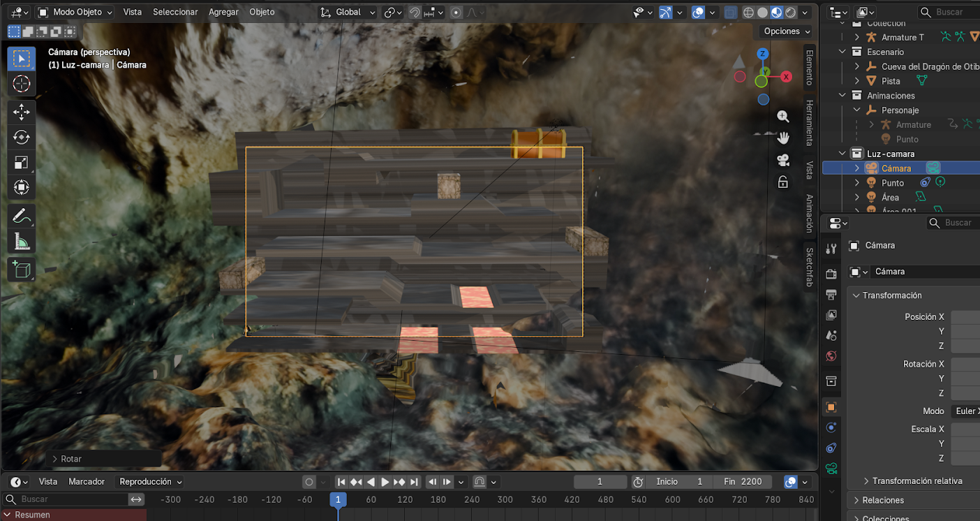Expand the Relaciones panel
This screenshot has height=521, width=980.
(x=882, y=500)
